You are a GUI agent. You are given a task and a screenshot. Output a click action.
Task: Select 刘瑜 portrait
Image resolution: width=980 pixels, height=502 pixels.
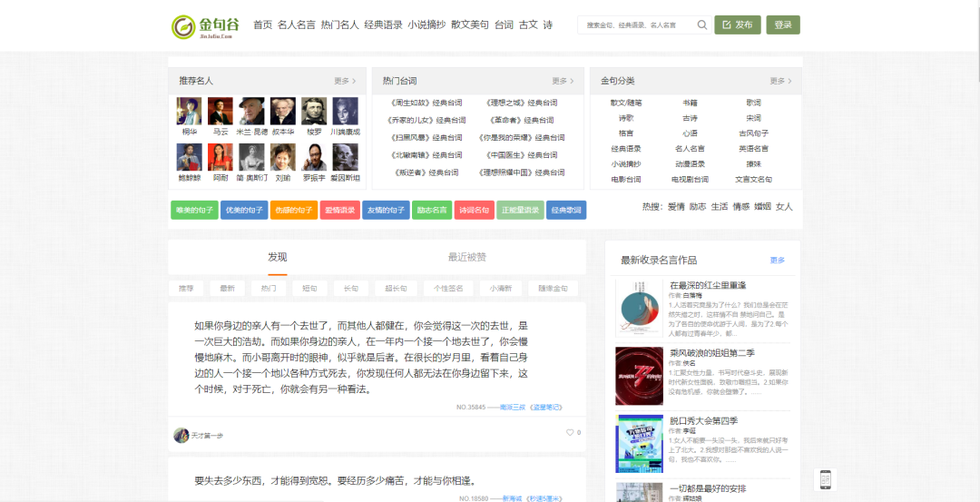[x=282, y=157]
